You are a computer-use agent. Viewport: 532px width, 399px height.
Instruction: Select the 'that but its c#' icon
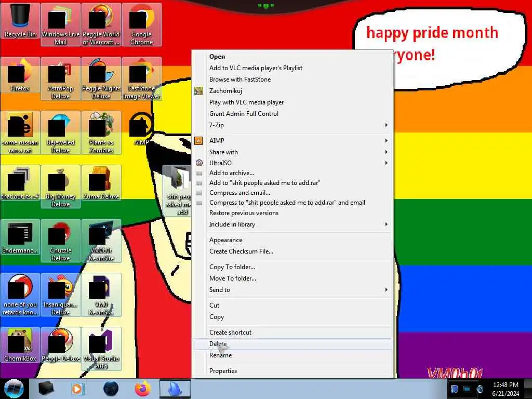tap(20, 183)
